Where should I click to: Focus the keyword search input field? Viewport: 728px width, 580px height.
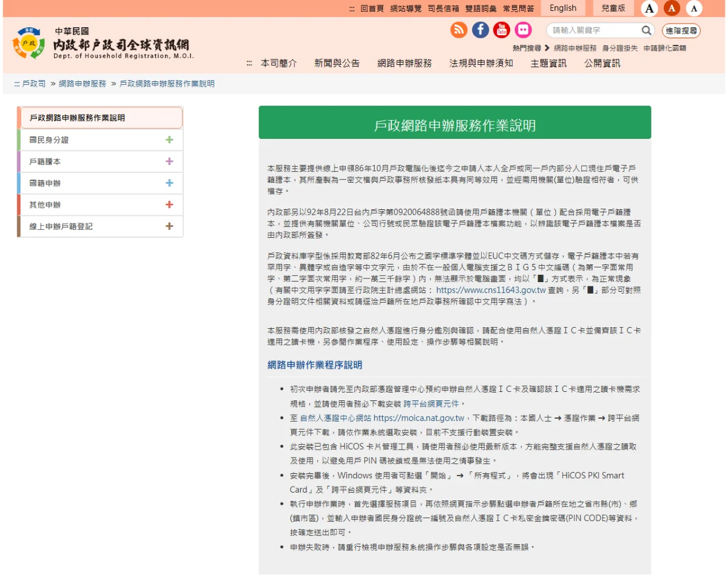(x=595, y=30)
